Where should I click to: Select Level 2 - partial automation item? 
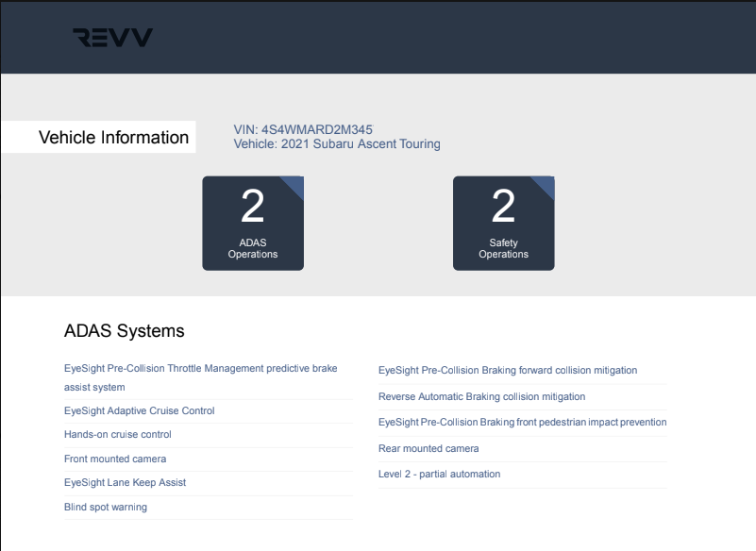coord(439,475)
